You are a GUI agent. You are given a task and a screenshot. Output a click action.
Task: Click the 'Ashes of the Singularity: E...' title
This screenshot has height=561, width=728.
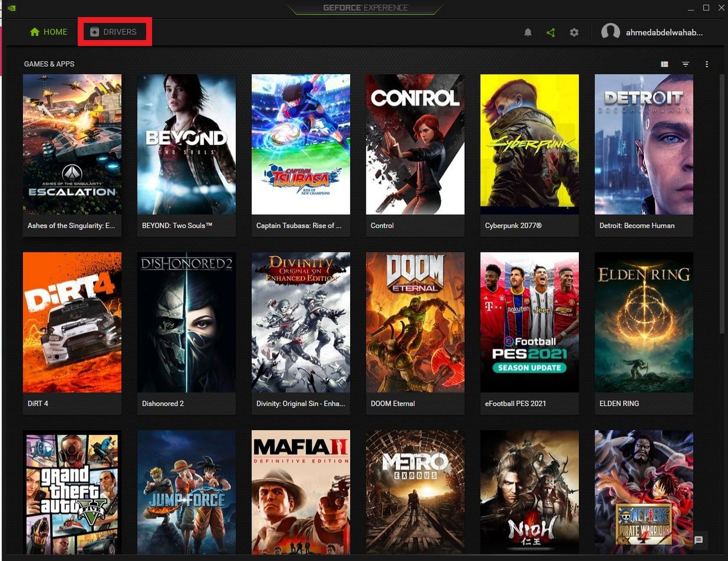point(71,225)
